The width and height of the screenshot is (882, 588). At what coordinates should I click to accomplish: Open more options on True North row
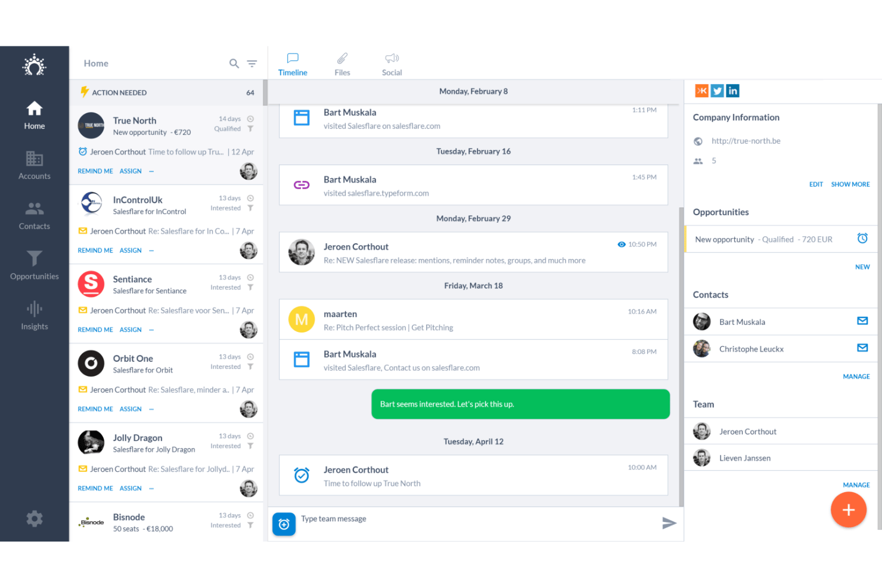tap(151, 172)
